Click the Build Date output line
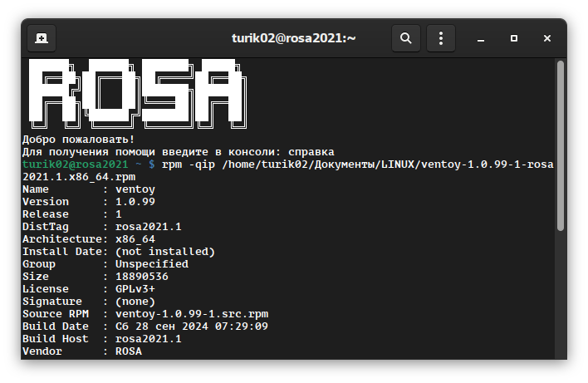 145,327
